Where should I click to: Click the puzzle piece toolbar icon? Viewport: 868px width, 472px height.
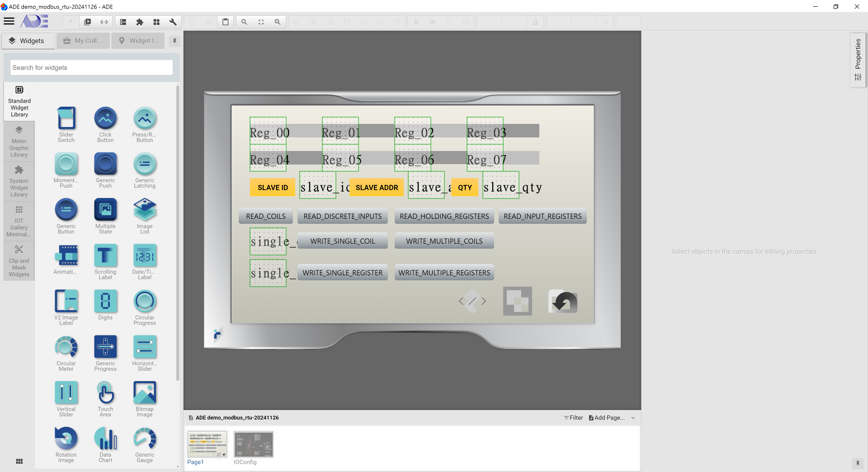pos(140,22)
